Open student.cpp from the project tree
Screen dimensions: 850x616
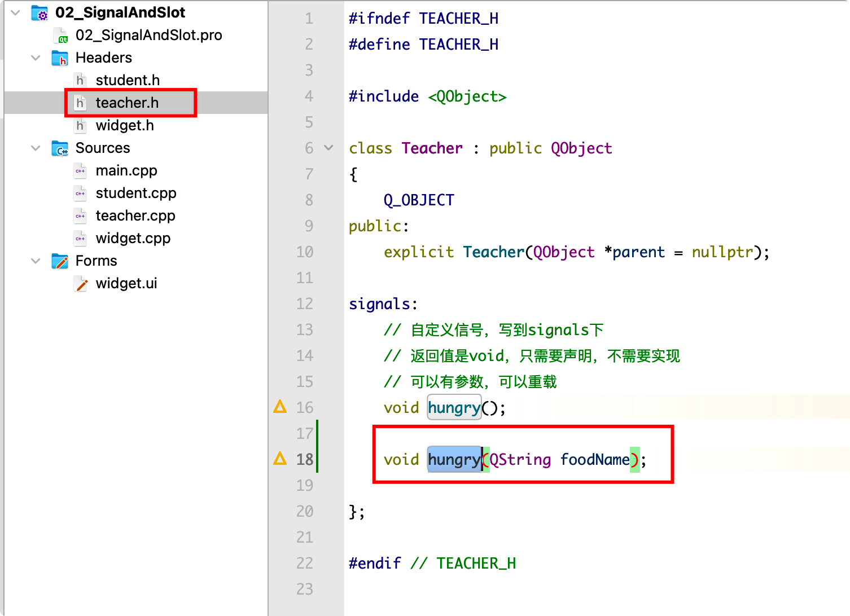[x=136, y=193]
